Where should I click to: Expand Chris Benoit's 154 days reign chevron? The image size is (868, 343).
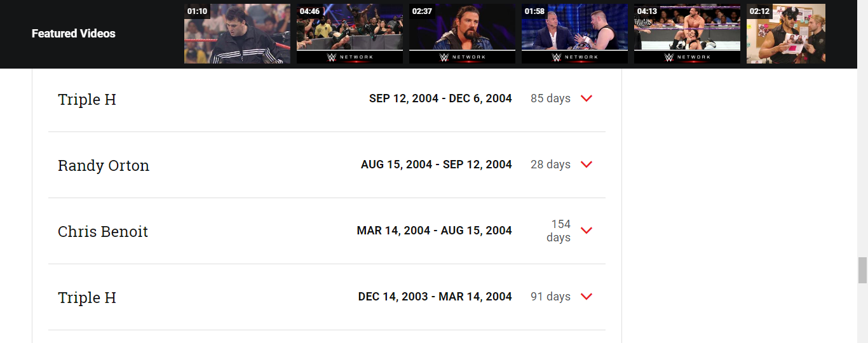point(587,231)
